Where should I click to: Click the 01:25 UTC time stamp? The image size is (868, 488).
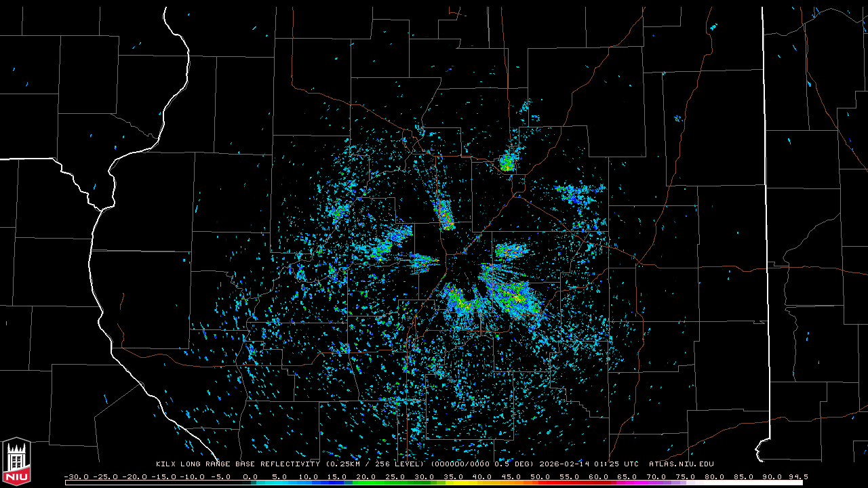(x=616, y=464)
